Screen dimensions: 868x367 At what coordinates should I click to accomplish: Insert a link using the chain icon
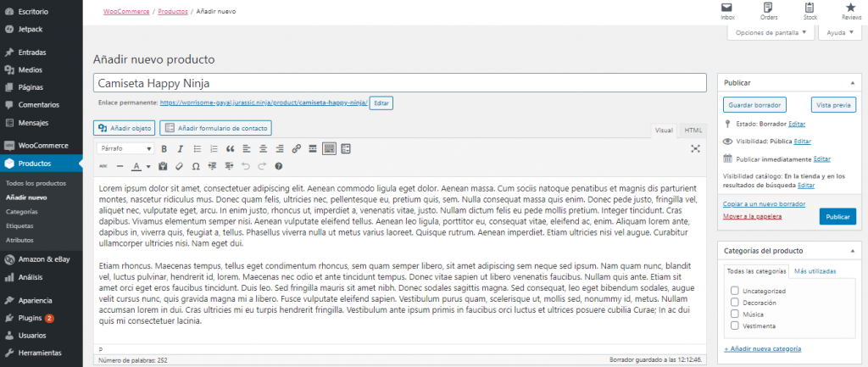point(296,148)
